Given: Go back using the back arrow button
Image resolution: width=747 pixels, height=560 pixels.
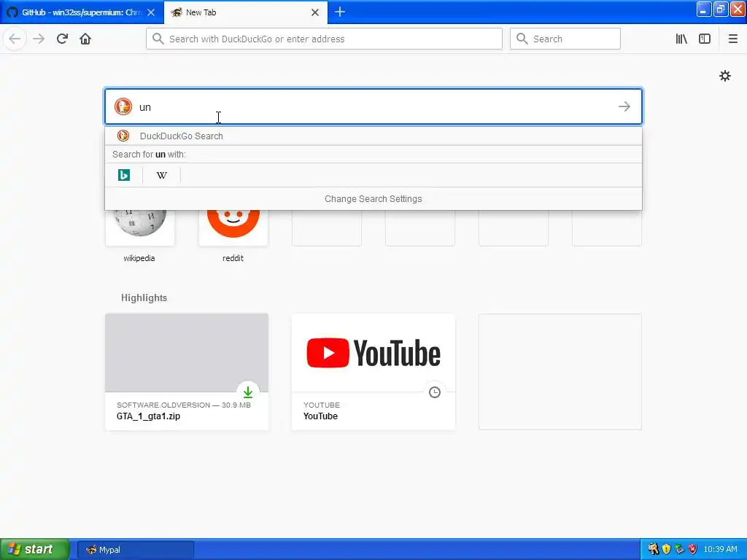Looking at the screenshot, I should tap(15, 39).
